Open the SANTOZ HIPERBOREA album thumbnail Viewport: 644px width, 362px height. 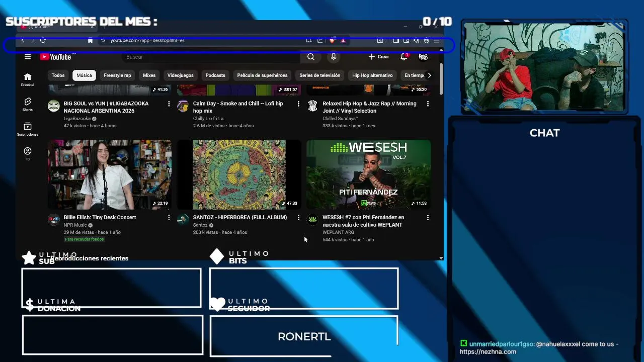[x=239, y=174]
